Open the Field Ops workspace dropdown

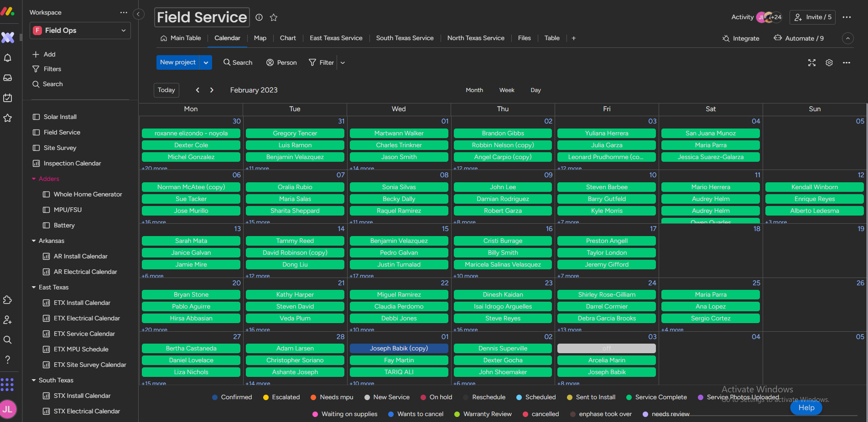point(80,31)
